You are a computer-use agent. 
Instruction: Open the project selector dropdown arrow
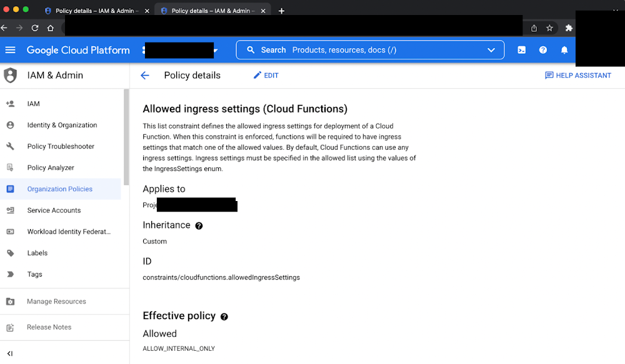coord(216,51)
